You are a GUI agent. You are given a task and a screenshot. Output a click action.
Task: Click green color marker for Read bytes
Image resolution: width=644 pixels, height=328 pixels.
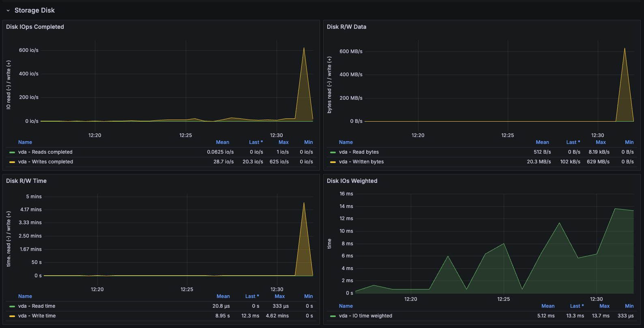(x=333, y=152)
